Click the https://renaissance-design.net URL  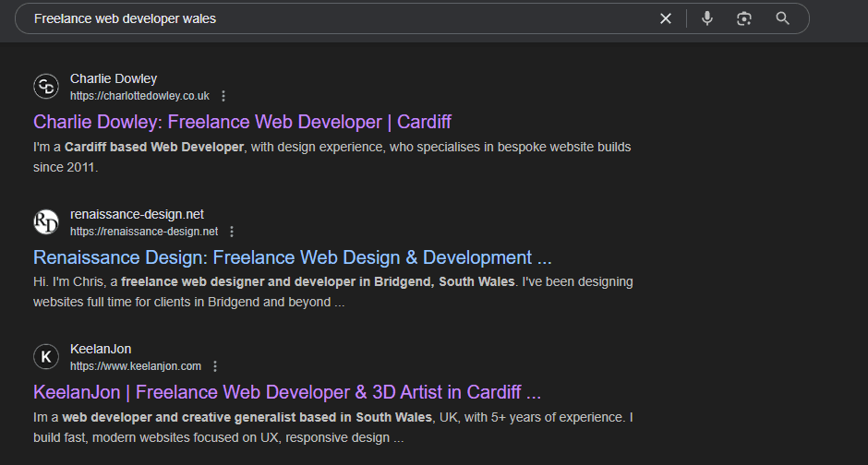(x=144, y=232)
